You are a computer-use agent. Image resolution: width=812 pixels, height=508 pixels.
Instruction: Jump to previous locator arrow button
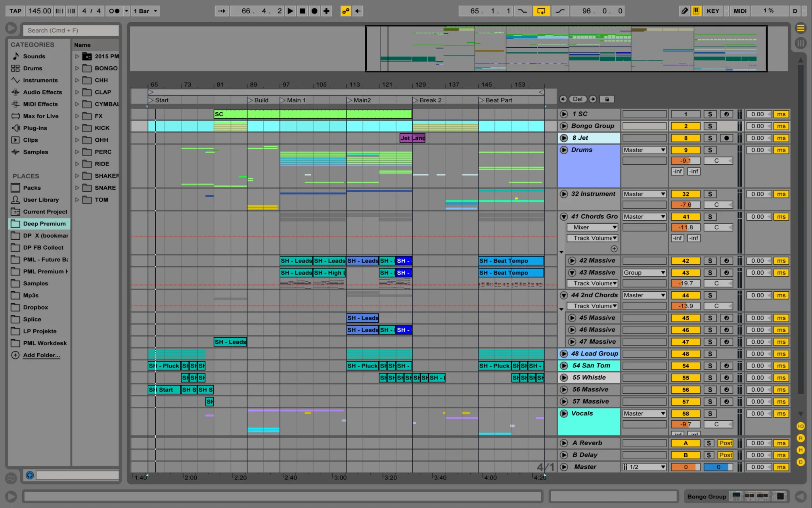[563, 99]
